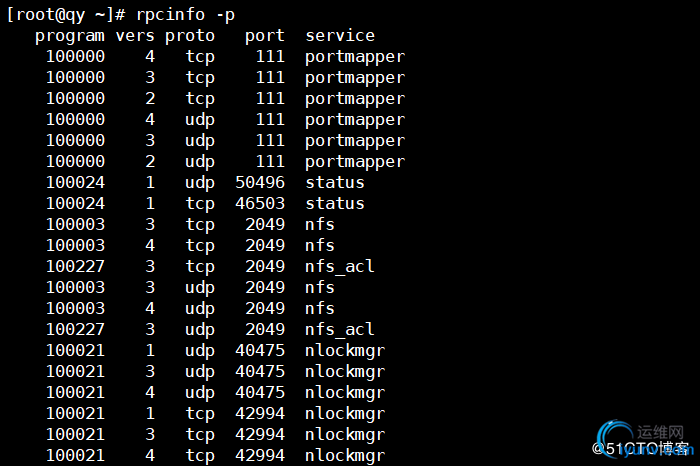Click the nfs_acl entry on the tcp row
This screenshot has width=700, height=466.
(x=340, y=266)
